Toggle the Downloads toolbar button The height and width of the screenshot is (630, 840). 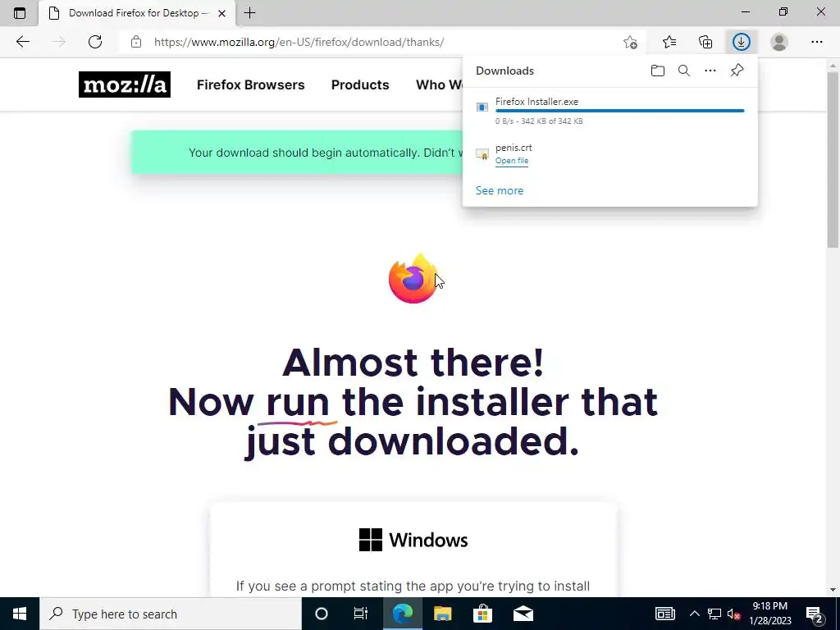click(x=742, y=42)
